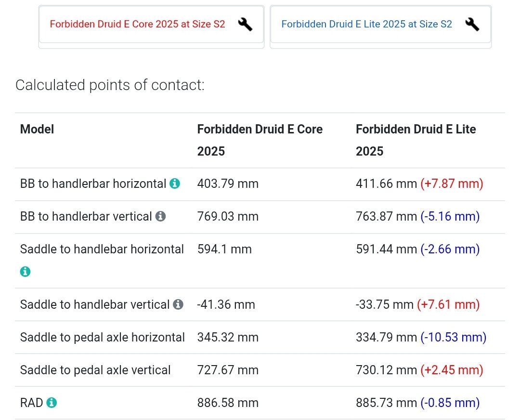Open info icon for BB to handlerbar vertical

[160, 216]
